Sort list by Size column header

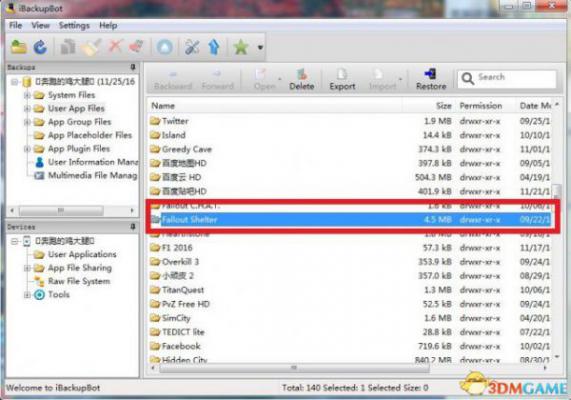pyautogui.click(x=444, y=106)
